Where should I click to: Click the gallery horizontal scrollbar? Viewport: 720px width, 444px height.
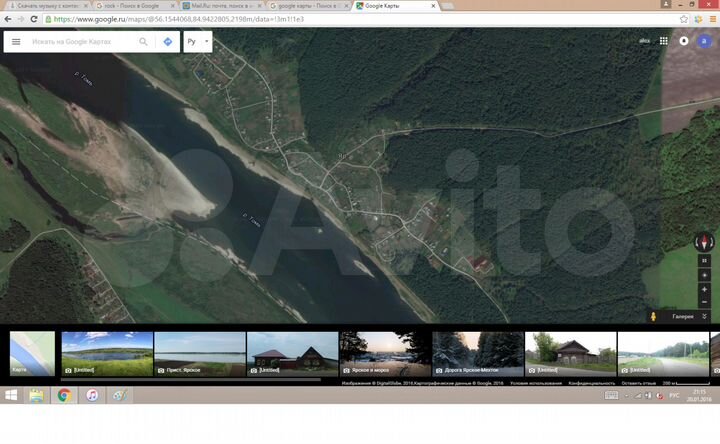click(x=190, y=379)
